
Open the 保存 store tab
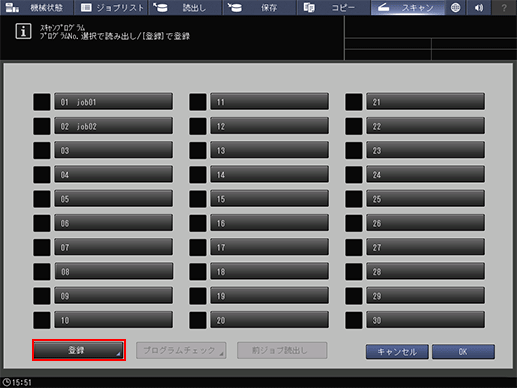[259, 7]
